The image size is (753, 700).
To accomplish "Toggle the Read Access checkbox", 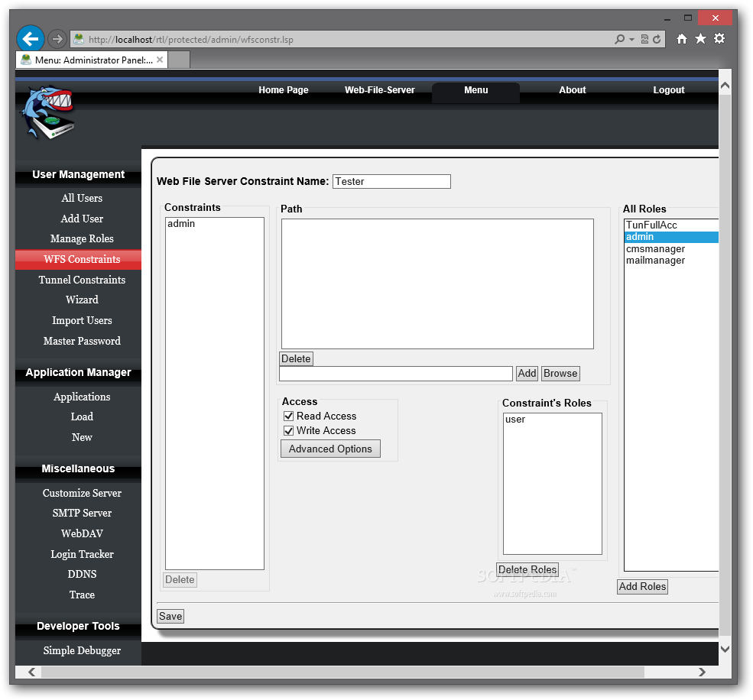I will 289,416.
